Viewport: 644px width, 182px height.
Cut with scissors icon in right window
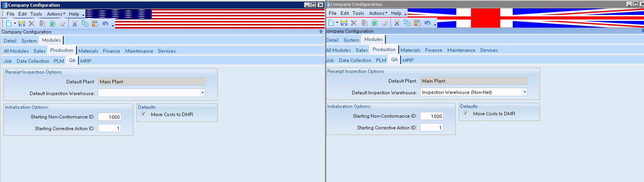click(x=397, y=23)
